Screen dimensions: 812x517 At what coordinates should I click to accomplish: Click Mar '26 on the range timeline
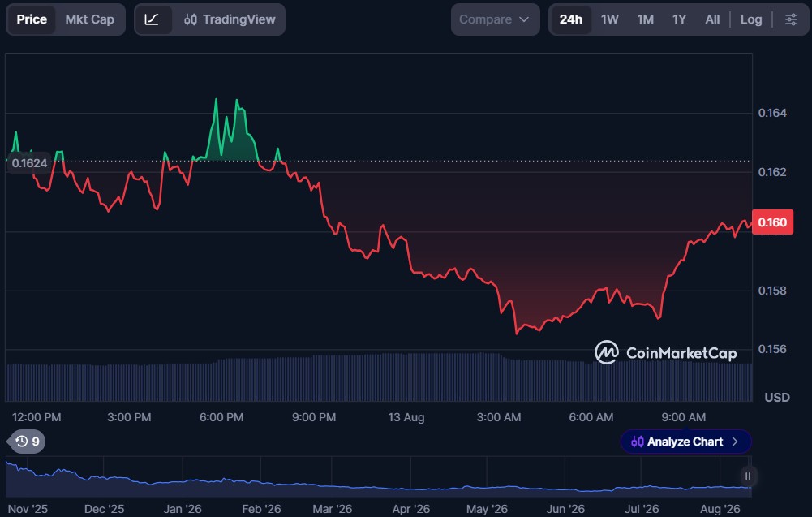click(x=332, y=509)
